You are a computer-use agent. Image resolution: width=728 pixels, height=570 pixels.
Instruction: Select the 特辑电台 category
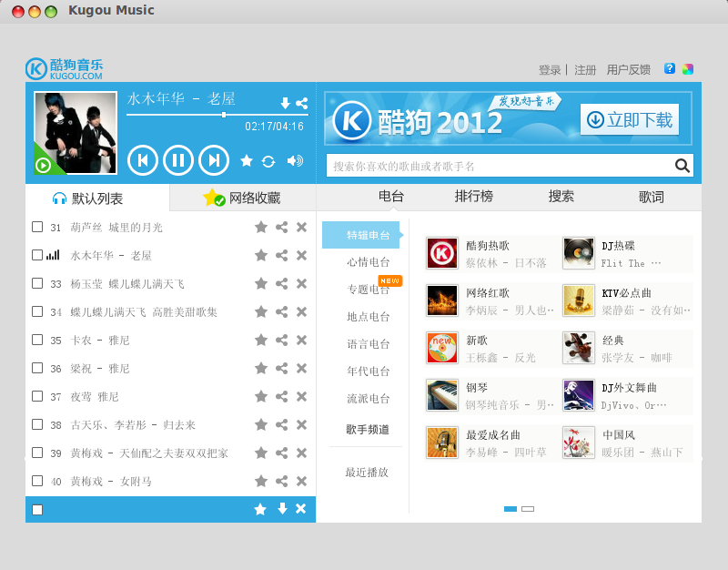pyautogui.click(x=362, y=235)
